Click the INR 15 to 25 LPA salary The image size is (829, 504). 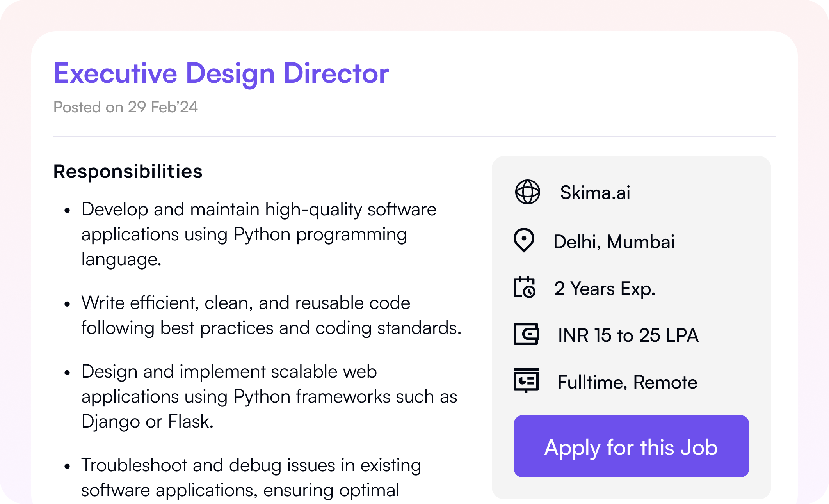tap(628, 335)
